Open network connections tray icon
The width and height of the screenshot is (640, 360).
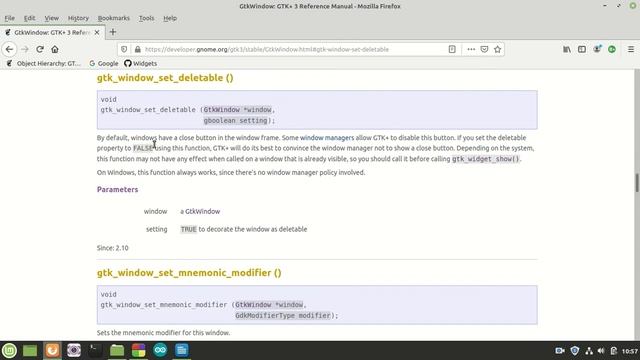[589, 351]
